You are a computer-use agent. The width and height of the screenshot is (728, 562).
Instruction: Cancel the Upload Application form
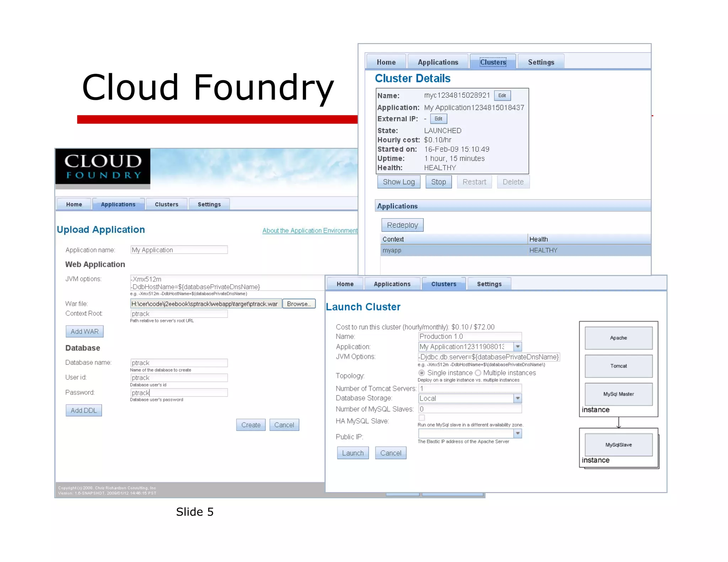(284, 425)
